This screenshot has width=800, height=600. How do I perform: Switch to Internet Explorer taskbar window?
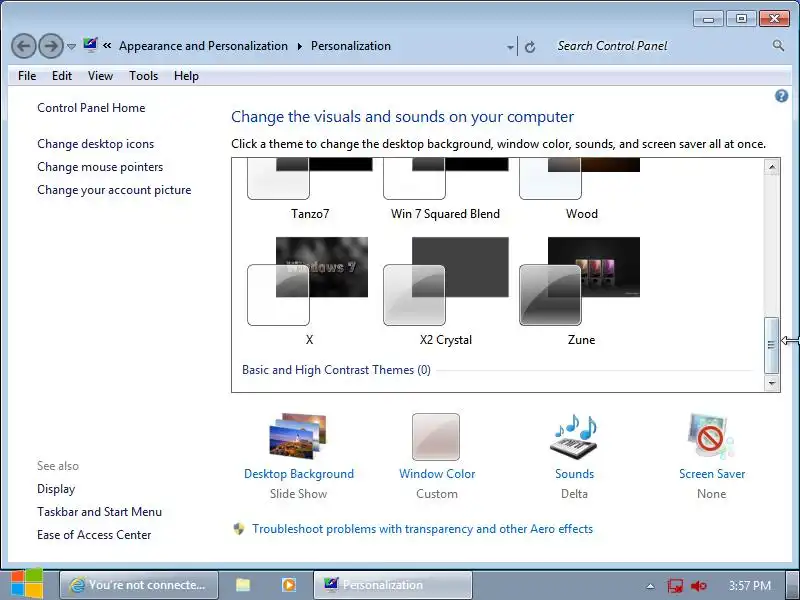(139, 585)
